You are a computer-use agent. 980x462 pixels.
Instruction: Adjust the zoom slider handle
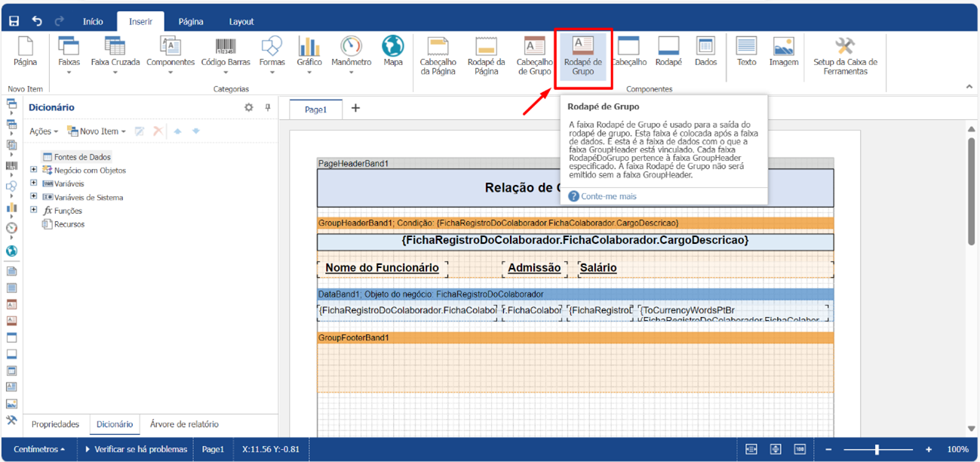pyautogui.click(x=877, y=449)
